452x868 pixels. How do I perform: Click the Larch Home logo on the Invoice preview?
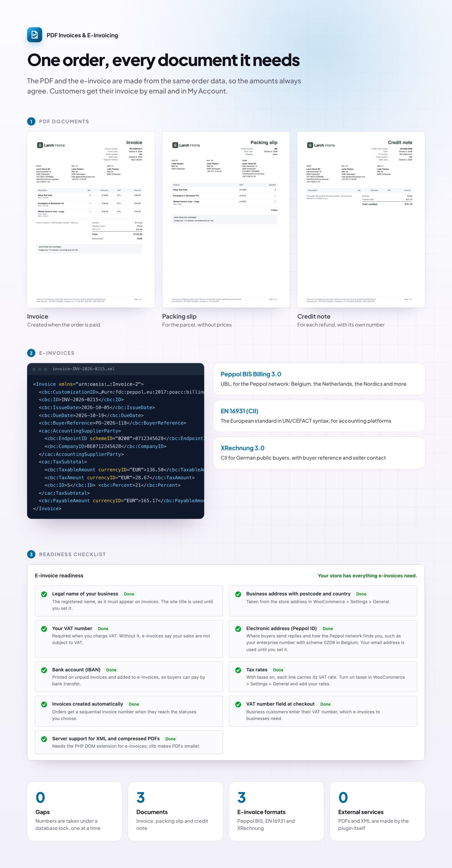(51, 145)
